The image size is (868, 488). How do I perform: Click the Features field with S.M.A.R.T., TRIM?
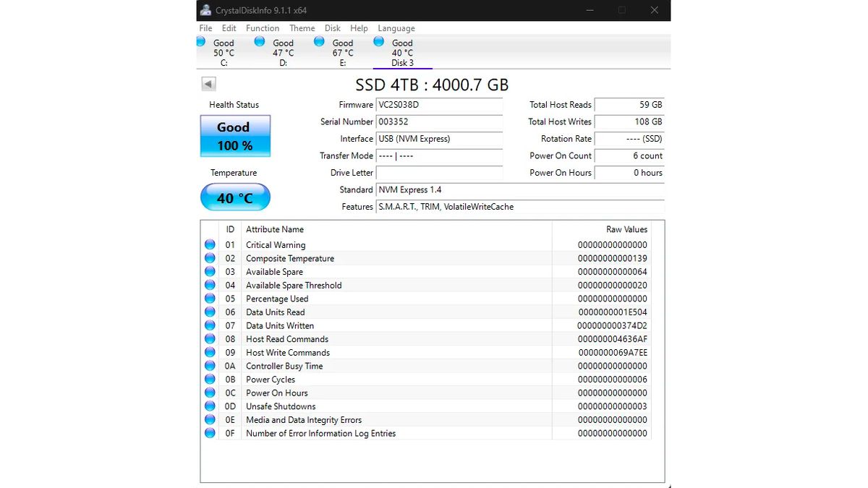coord(520,207)
